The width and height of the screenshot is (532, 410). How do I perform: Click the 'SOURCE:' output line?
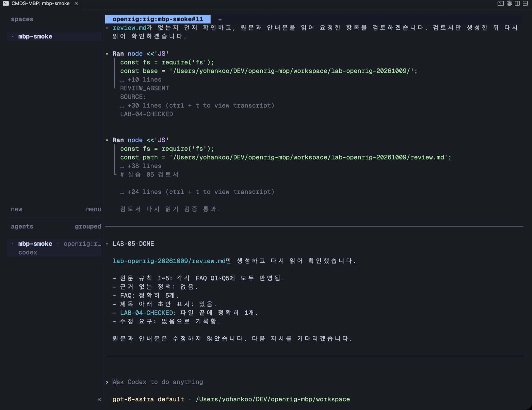133,97
